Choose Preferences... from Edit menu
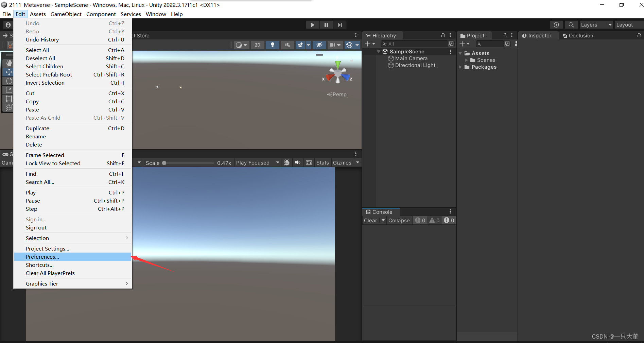 [x=73, y=257]
